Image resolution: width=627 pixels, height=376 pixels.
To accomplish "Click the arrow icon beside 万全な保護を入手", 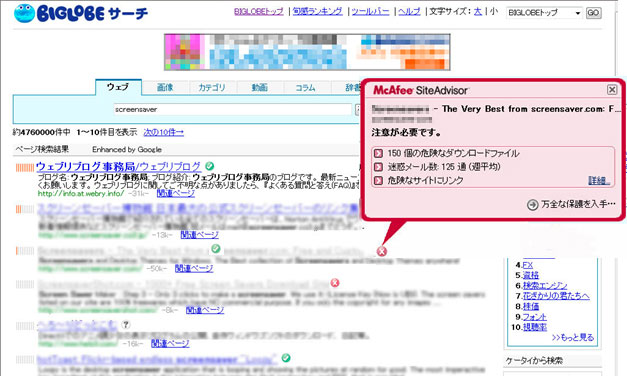I will tap(532, 205).
